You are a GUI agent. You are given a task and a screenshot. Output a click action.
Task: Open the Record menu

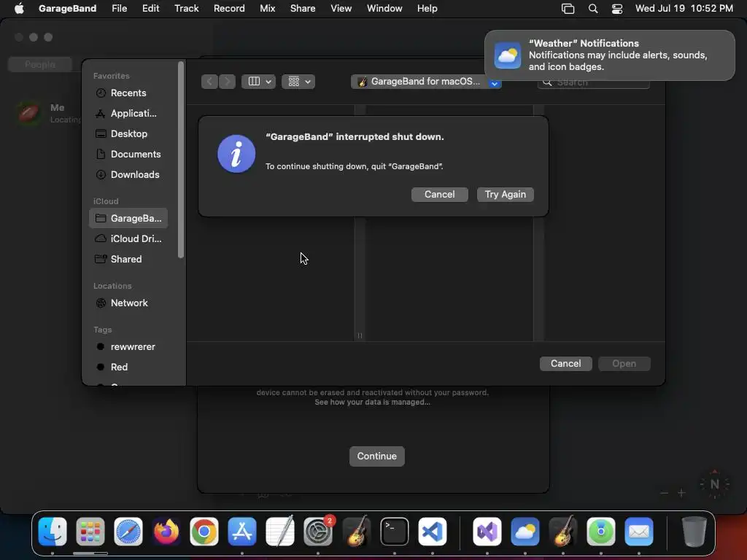pos(229,9)
